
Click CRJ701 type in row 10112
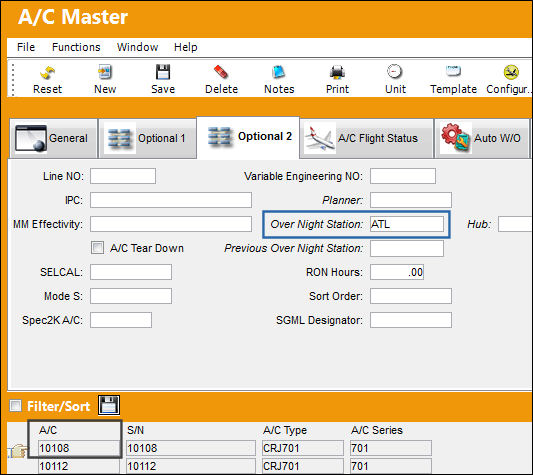(303, 466)
